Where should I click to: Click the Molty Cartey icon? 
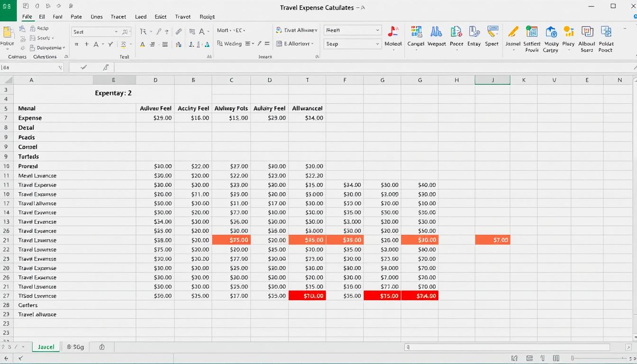[551, 32]
